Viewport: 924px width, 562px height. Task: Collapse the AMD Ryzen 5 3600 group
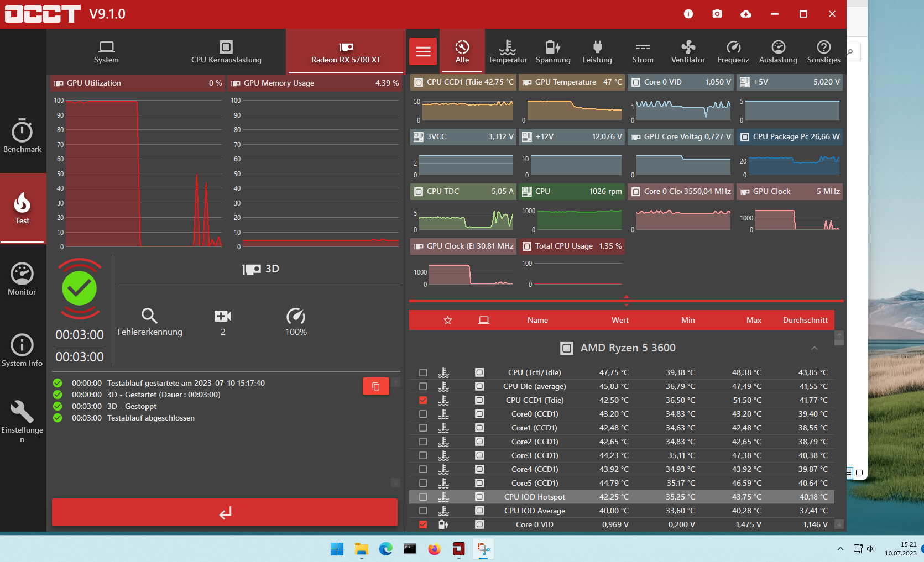[814, 348]
